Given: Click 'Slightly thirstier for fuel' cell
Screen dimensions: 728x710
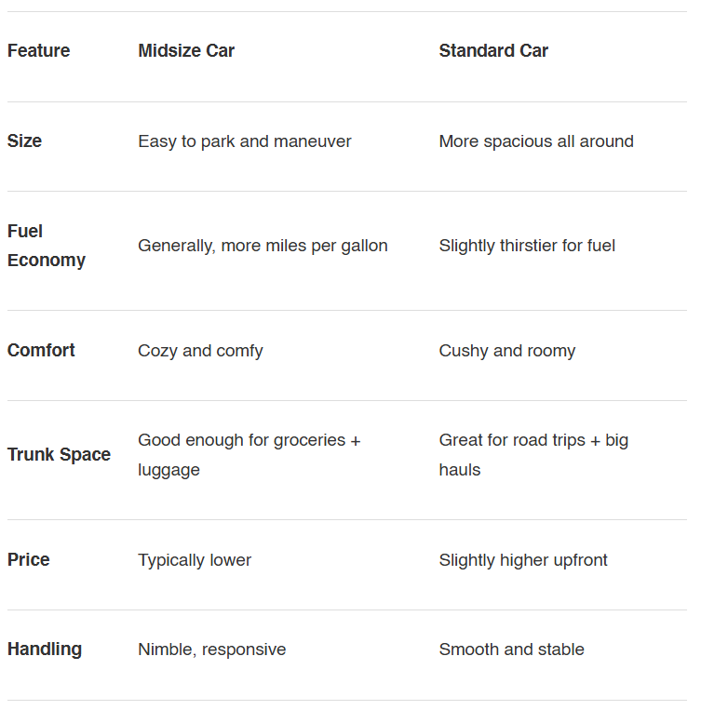Looking at the screenshot, I should pos(527,246).
